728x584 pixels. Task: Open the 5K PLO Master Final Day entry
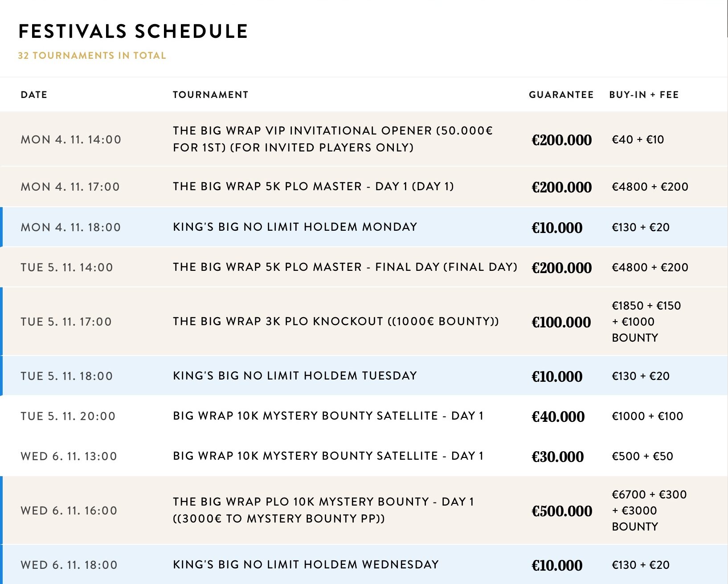pyautogui.click(x=345, y=267)
